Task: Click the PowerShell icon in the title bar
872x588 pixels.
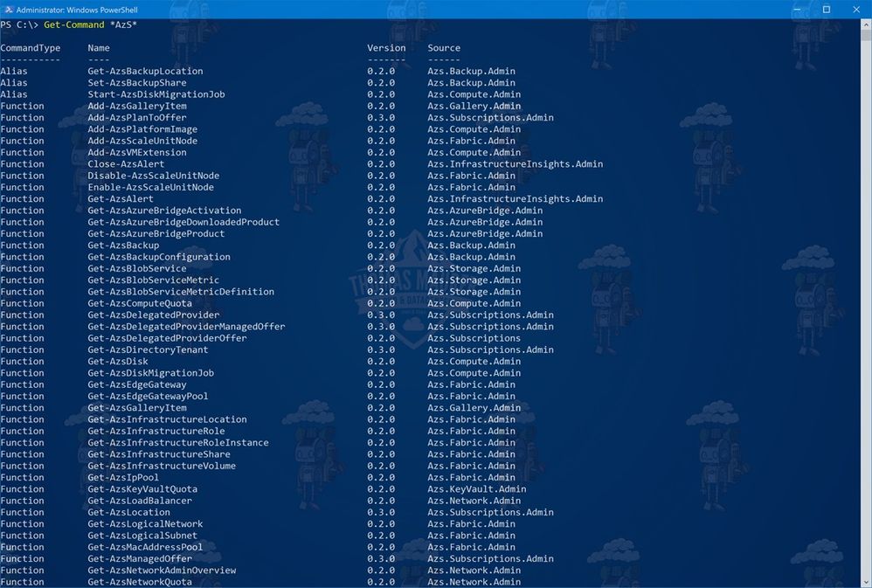Action: (x=9, y=10)
